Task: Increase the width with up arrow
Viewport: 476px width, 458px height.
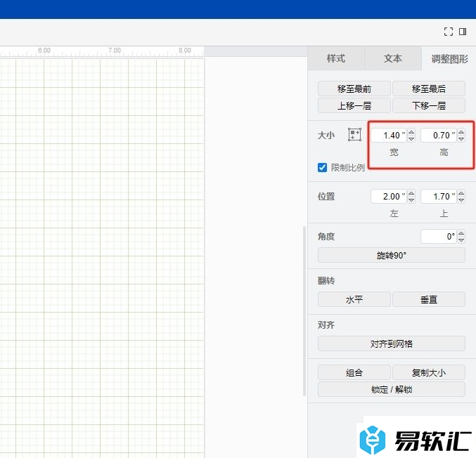Action: [411, 132]
